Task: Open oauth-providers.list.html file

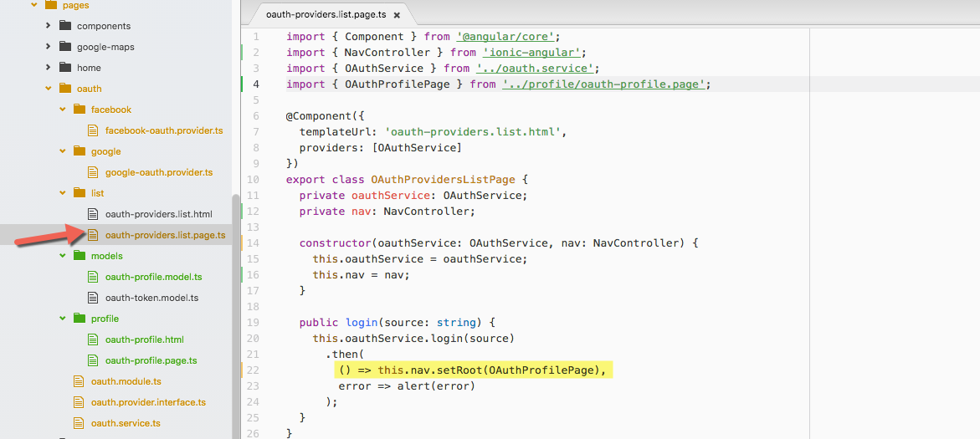Action: (x=159, y=214)
